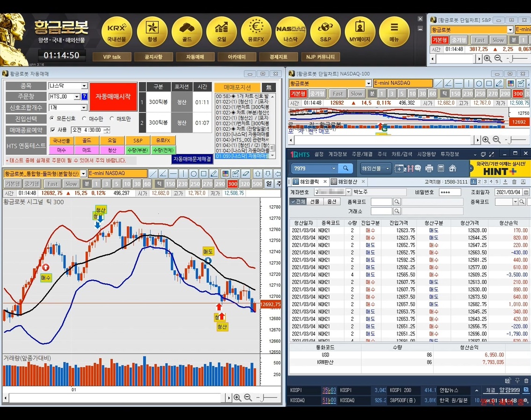The width and height of the screenshot is (531, 420).
Task: Toggle 선물 filter in 1QHTS
Action: pos(315,202)
